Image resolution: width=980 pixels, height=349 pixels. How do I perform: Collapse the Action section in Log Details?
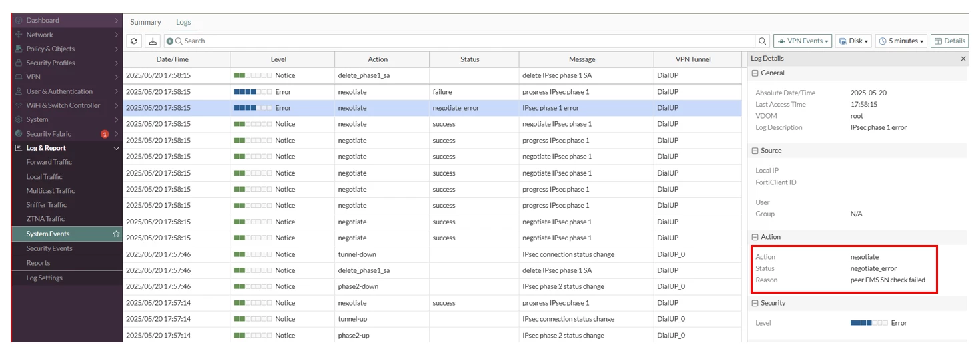755,237
